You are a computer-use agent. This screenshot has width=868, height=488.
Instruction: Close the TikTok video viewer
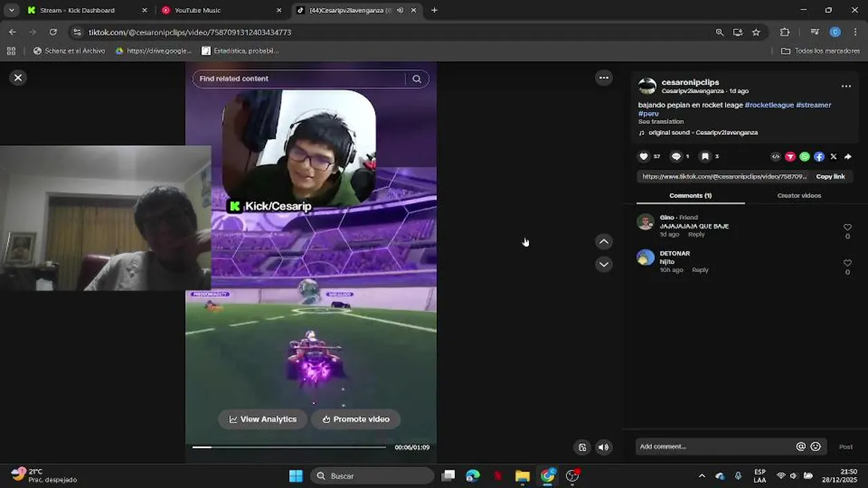click(18, 78)
